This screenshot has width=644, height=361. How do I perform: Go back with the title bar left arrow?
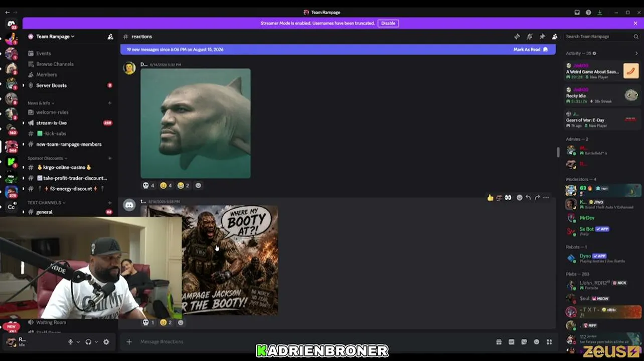pyautogui.click(x=7, y=12)
